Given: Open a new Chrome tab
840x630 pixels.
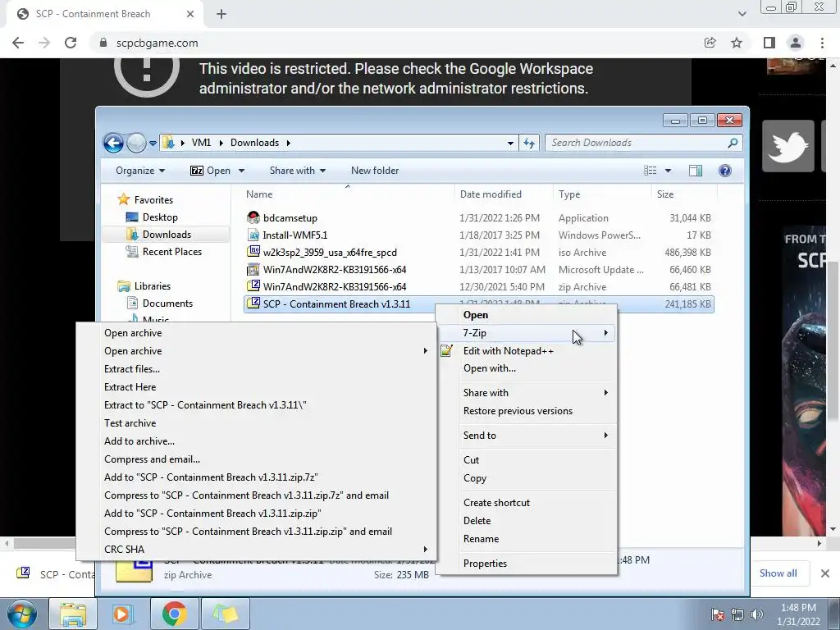Looking at the screenshot, I should [221, 15].
